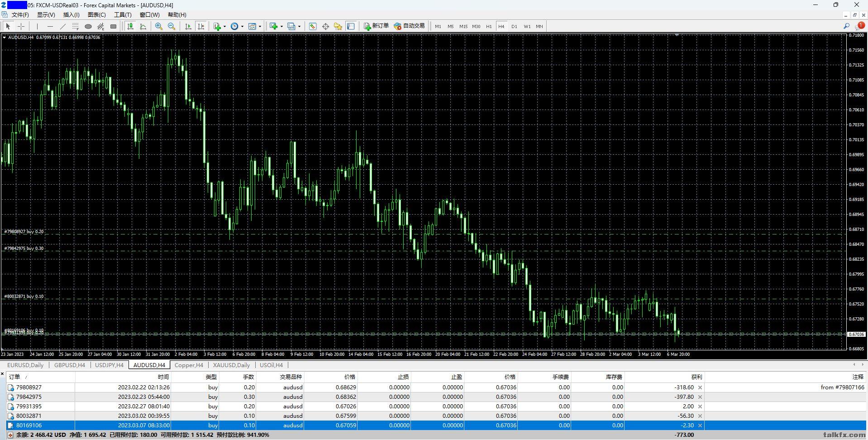Show the Market Watch window
Viewport: 868px width, 440px height.
(x=312, y=26)
